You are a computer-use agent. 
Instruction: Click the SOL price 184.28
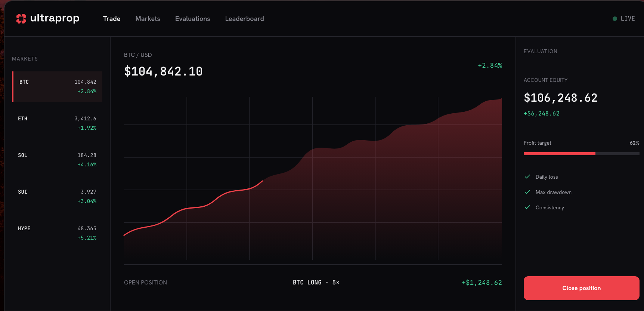pos(87,155)
